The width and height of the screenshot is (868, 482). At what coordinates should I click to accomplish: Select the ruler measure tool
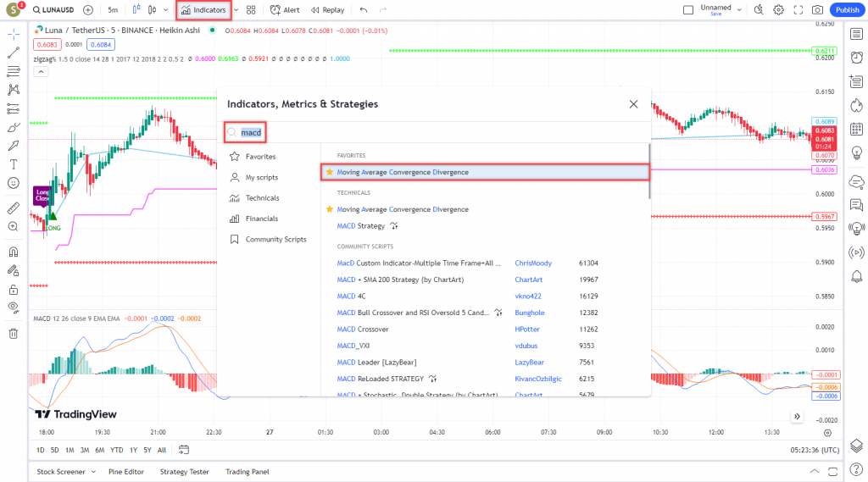[14, 208]
